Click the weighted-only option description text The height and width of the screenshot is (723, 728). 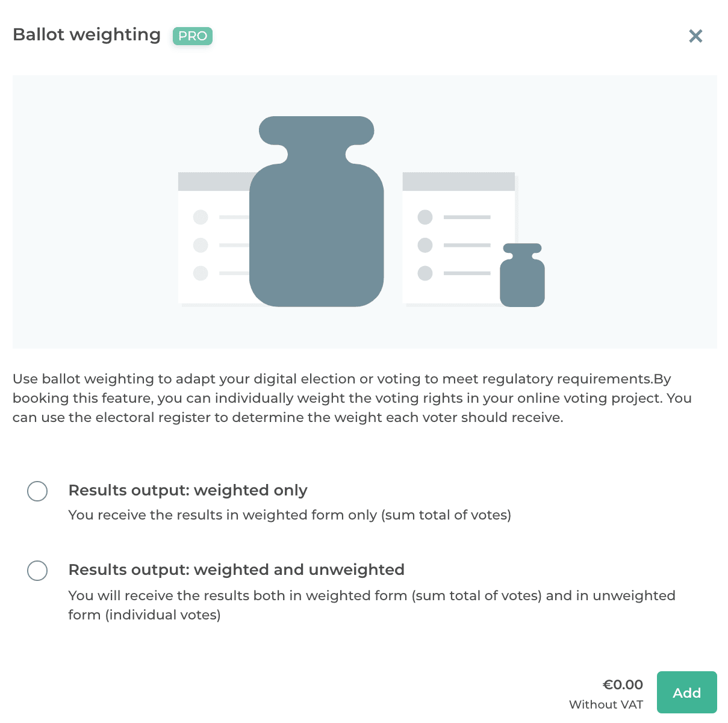tap(290, 515)
